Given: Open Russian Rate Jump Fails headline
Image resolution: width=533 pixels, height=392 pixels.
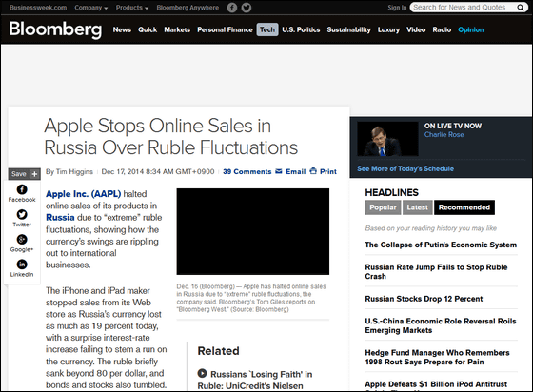Looking at the screenshot, I should 436,272.
